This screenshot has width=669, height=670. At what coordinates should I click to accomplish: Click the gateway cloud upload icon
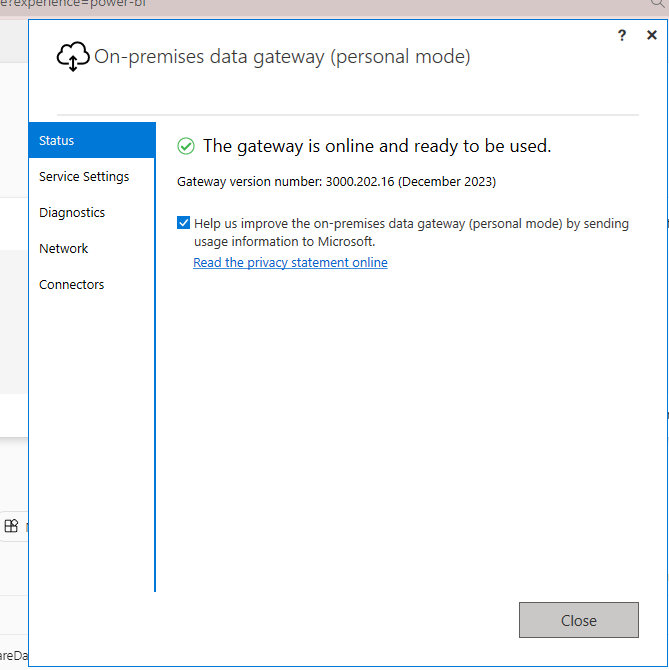(73, 56)
